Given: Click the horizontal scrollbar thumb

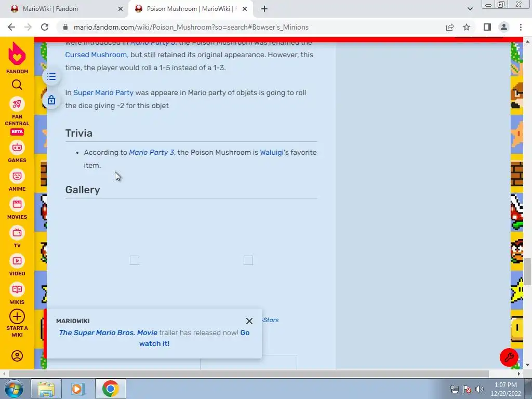Looking at the screenshot, I should 249,374.
